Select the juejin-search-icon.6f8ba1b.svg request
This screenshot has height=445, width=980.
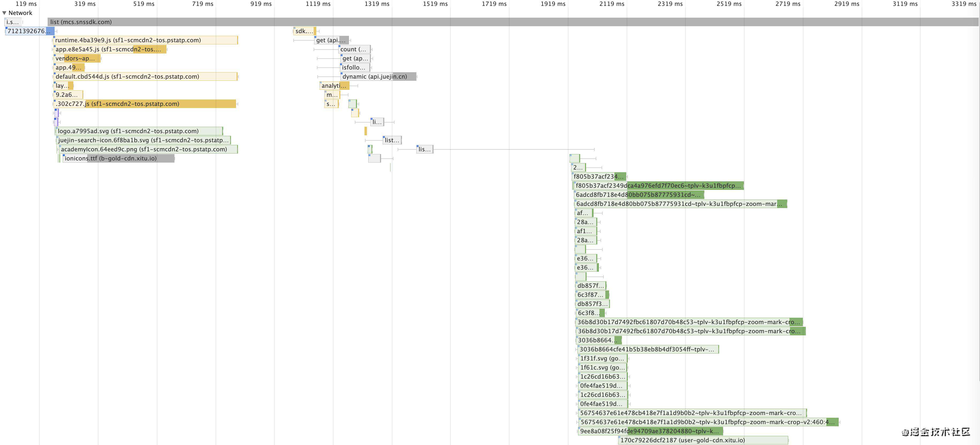[x=143, y=140]
